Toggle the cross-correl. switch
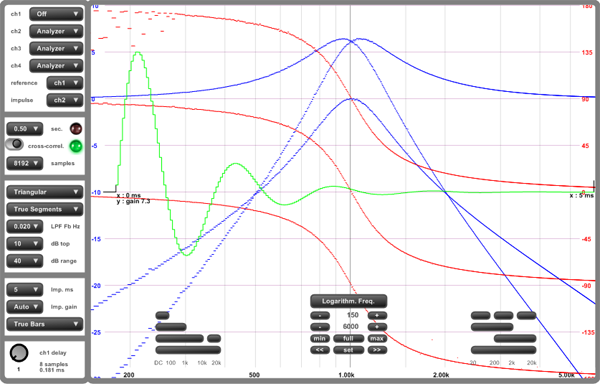 pyautogui.click(x=15, y=144)
